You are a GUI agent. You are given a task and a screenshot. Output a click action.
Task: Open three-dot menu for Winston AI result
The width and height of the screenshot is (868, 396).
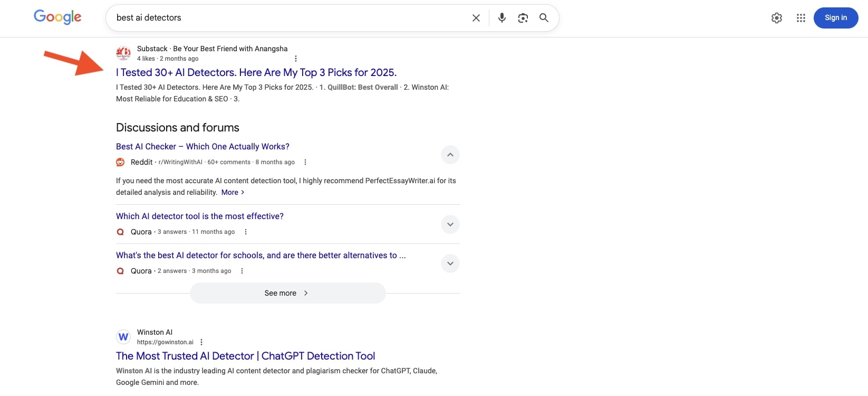201,342
